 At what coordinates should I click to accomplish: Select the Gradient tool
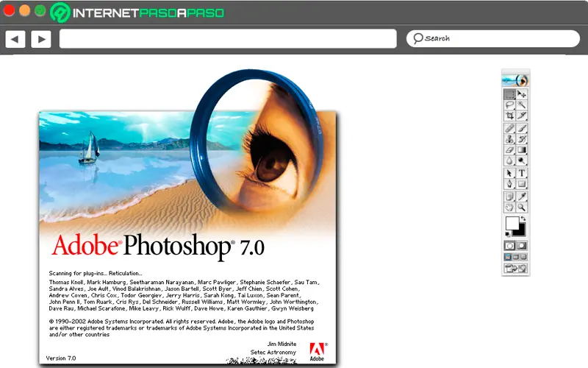coord(522,150)
